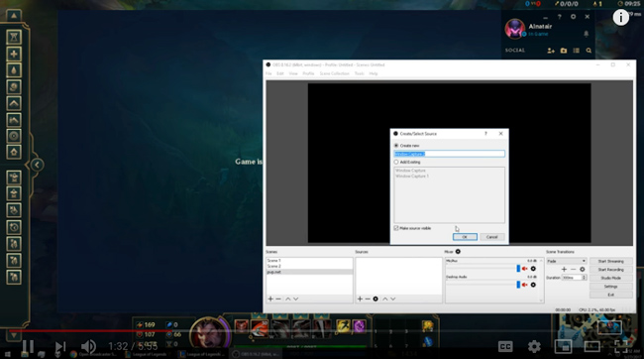The width and height of the screenshot is (644, 359).
Task: Open the View menu in OBS
Action: coord(293,73)
